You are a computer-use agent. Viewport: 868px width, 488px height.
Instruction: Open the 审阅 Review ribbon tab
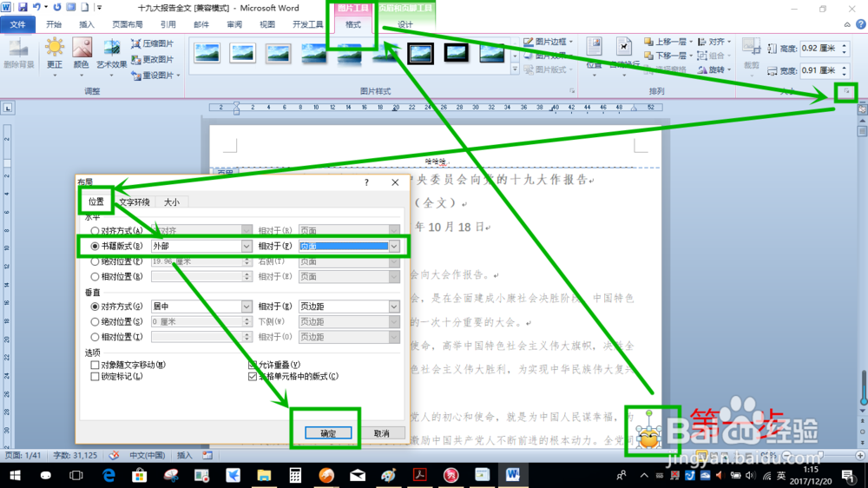coord(234,24)
